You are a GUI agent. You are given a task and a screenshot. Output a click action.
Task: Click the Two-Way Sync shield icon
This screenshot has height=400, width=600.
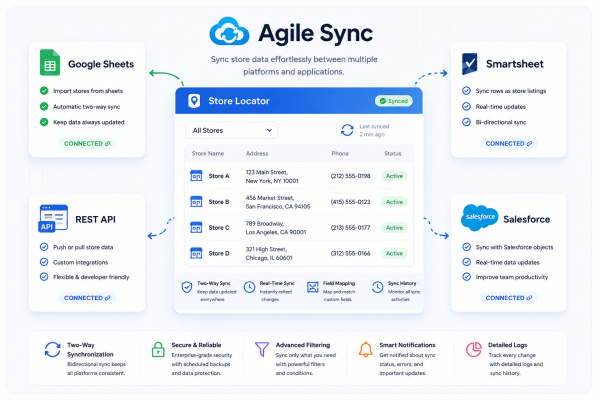pyautogui.click(x=187, y=287)
